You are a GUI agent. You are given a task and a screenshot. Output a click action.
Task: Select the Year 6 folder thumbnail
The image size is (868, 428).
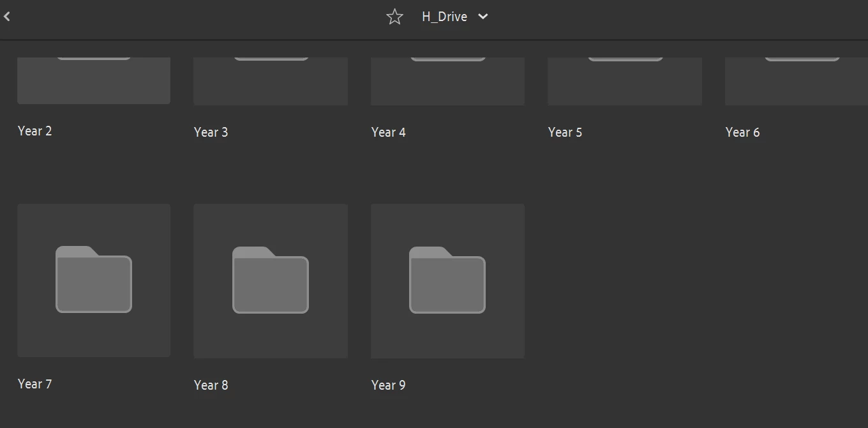pyautogui.click(x=797, y=81)
